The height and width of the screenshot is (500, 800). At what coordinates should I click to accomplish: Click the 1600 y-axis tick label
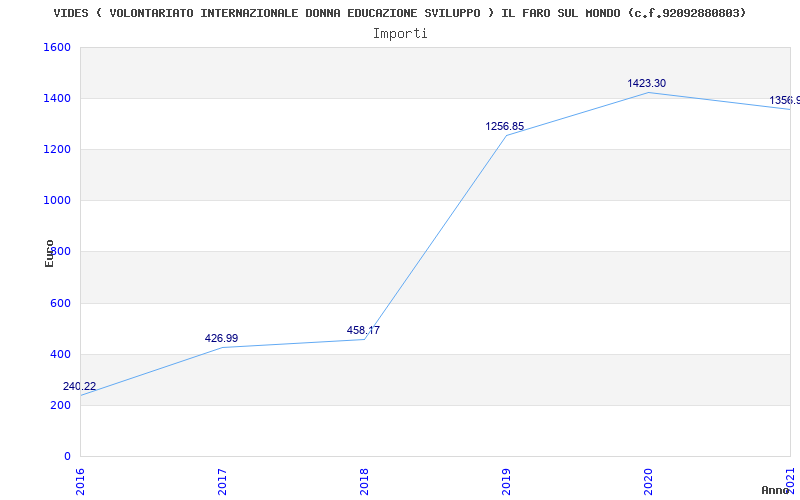(x=57, y=47)
